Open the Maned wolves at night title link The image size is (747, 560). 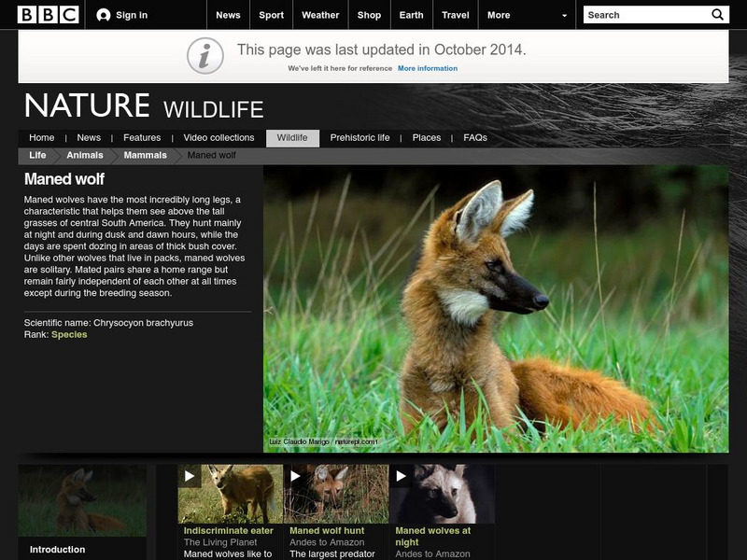[432, 536]
